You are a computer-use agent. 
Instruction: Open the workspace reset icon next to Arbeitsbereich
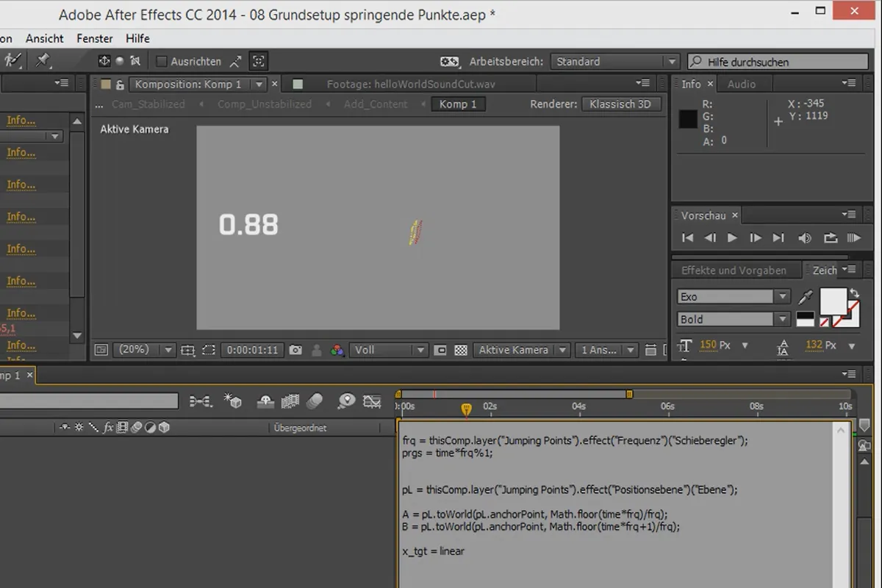[x=450, y=62]
